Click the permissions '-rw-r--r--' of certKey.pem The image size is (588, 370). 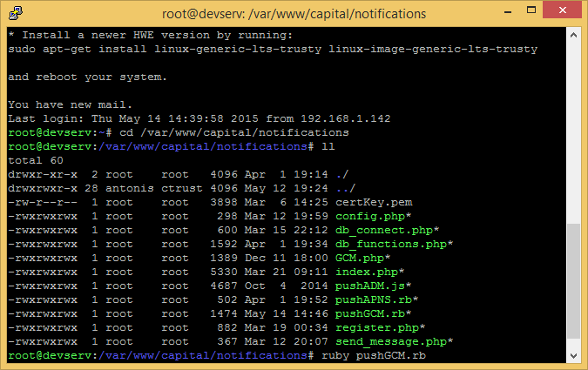coord(43,203)
